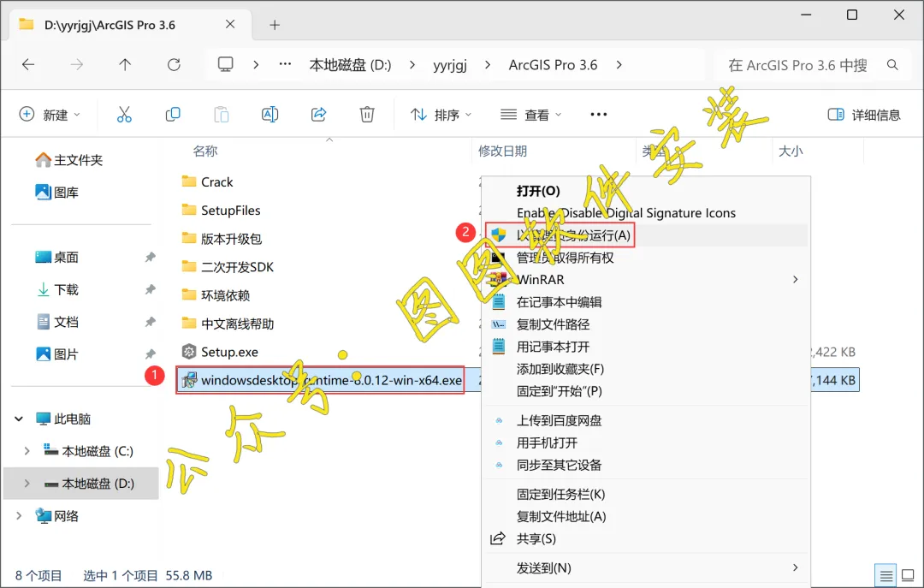This screenshot has height=588, width=924.
Task: Sort by 大小 column header
Action: click(791, 151)
